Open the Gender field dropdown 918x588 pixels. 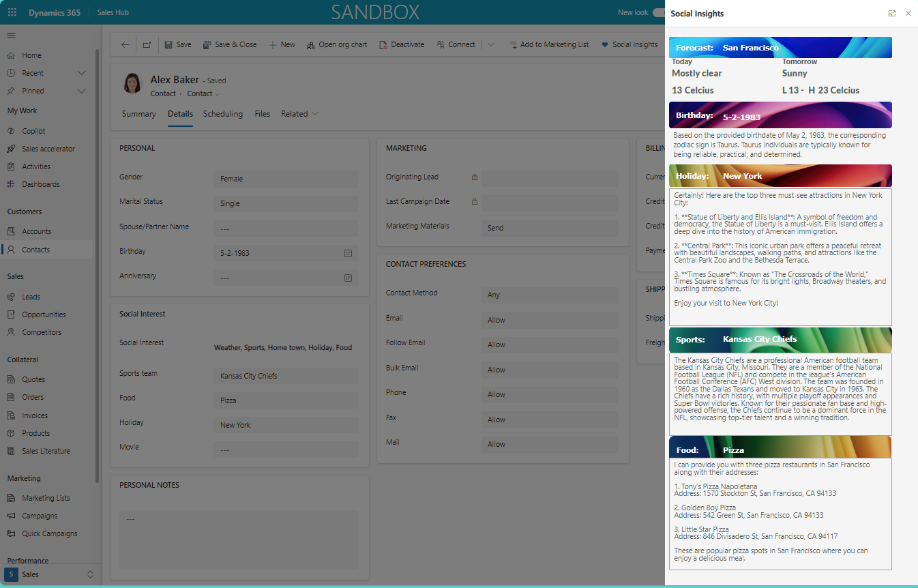pyautogui.click(x=286, y=179)
